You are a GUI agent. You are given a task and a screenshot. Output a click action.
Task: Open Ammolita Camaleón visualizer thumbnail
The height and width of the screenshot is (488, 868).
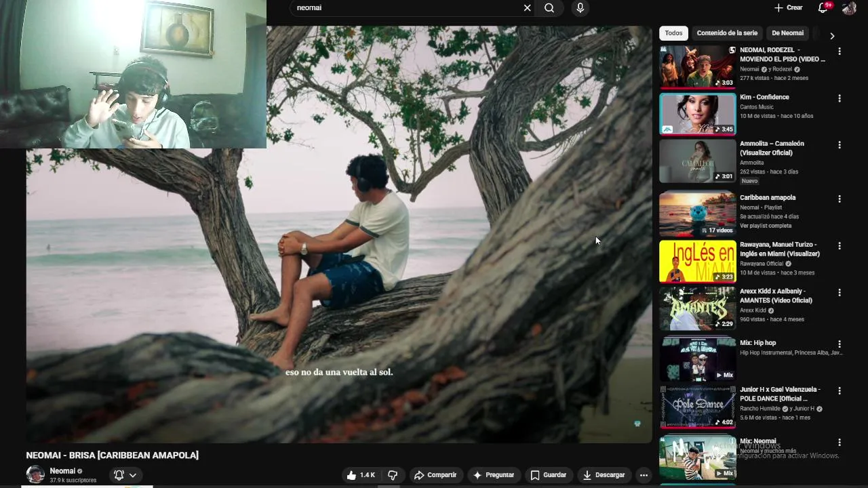click(x=697, y=161)
